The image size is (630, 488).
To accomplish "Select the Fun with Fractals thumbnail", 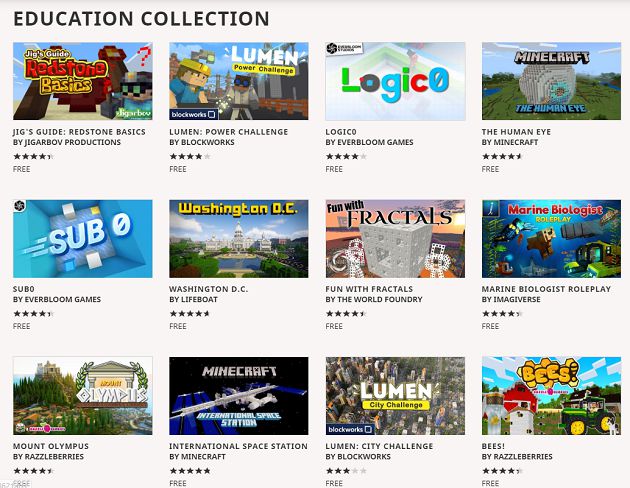I will pyautogui.click(x=395, y=239).
